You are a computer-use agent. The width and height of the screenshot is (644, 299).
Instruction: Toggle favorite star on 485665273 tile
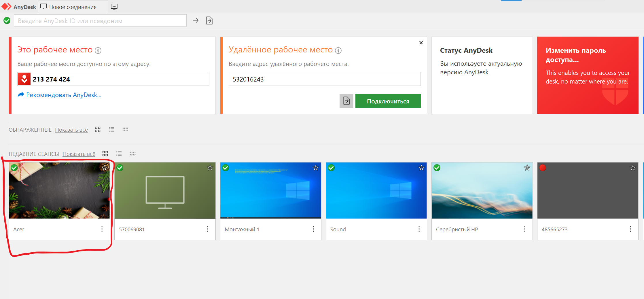click(x=633, y=168)
